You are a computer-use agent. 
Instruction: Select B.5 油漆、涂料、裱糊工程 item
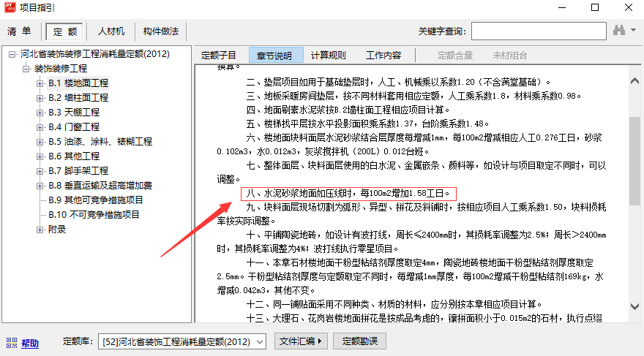coord(100,142)
